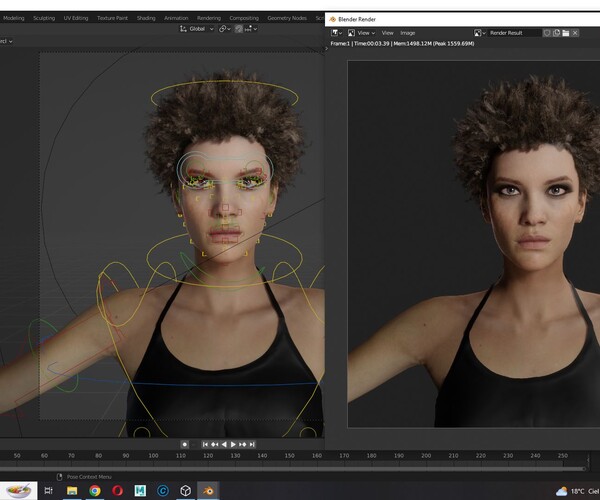Screen dimensions: 600x500
Task: Play the animation forward
Action: (233, 444)
